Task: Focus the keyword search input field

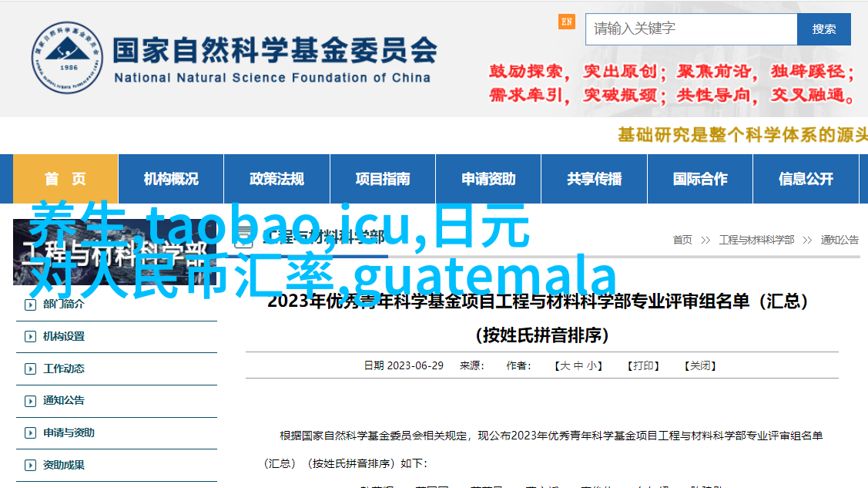Action: coord(691,29)
